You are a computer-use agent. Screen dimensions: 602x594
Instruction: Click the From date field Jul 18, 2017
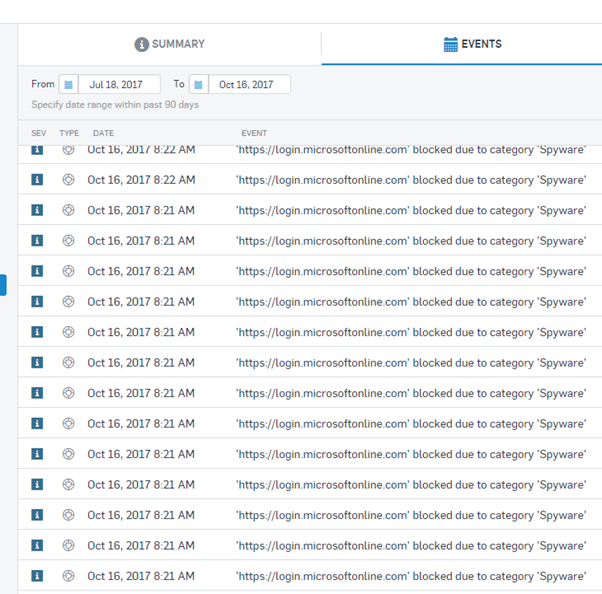(119, 84)
